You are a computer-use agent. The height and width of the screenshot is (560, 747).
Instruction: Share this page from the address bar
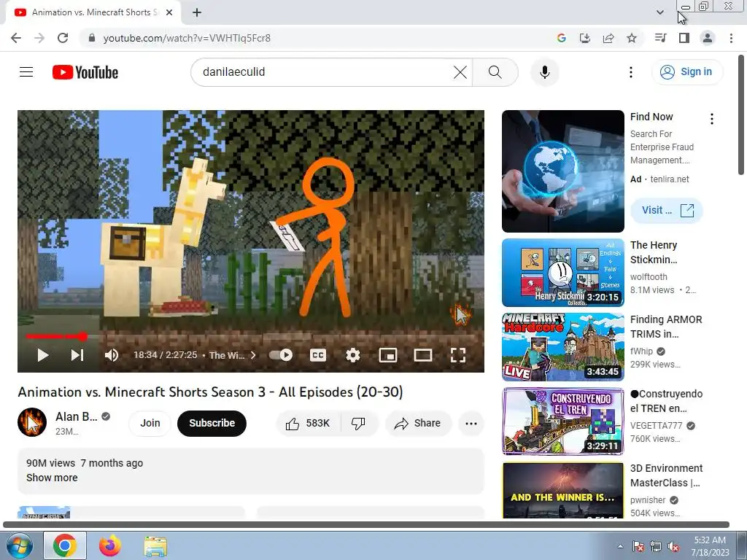(x=608, y=38)
